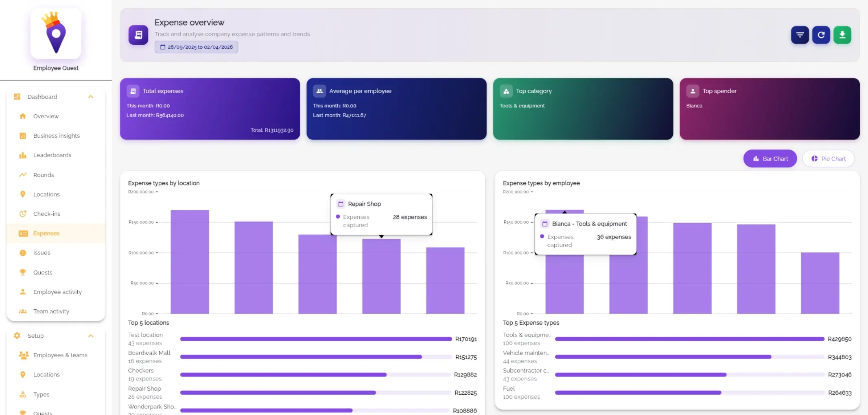
Task: Click the refresh icon in the header
Action: point(821,35)
